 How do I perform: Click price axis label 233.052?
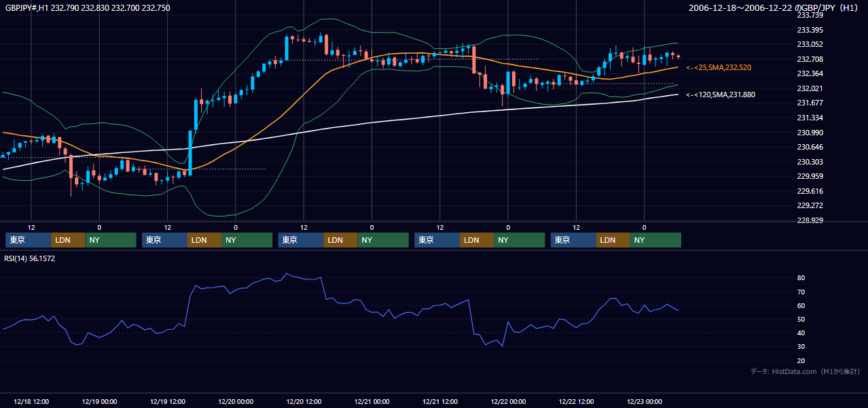[x=810, y=44]
